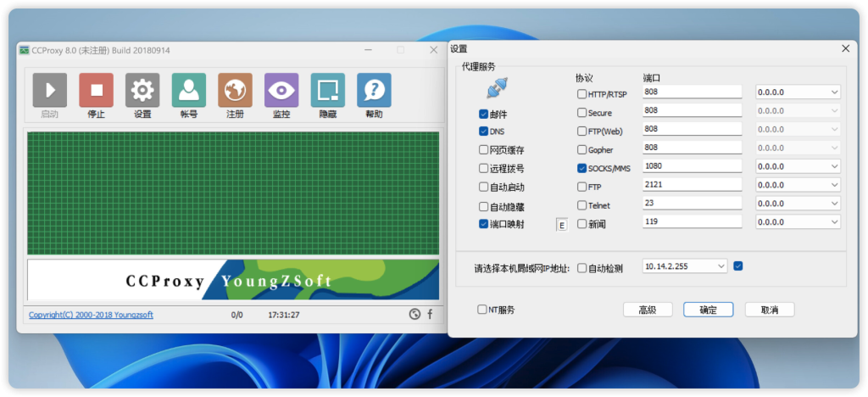The height and width of the screenshot is (397, 868).
Task: Expand the 10.14.2.255 local IP dropdown
Action: click(685, 266)
